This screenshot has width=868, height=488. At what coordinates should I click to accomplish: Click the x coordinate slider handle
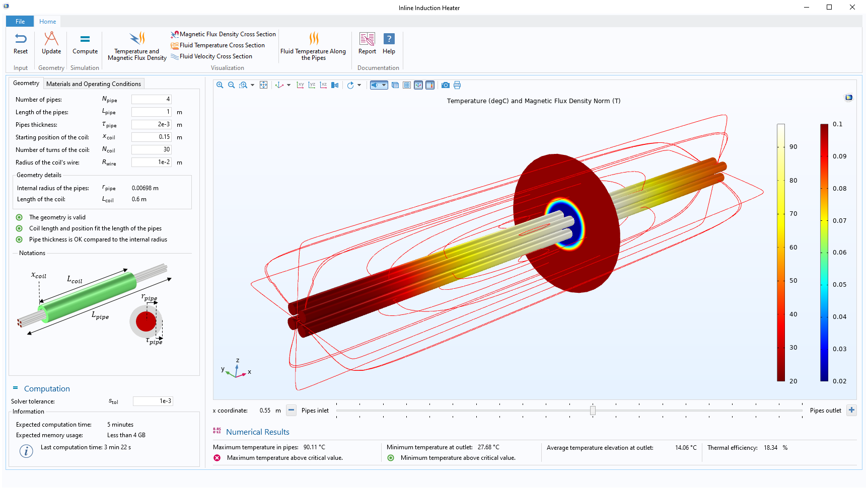pyautogui.click(x=593, y=411)
